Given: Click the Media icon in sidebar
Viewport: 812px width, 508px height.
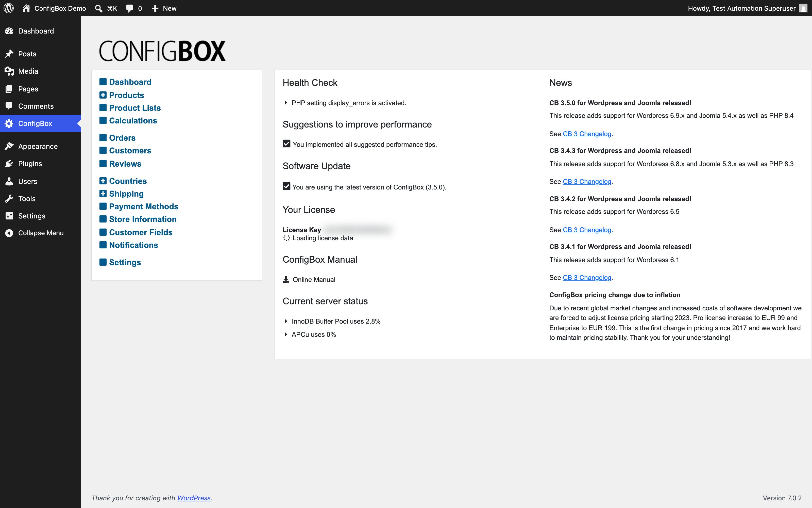Looking at the screenshot, I should pyautogui.click(x=9, y=71).
